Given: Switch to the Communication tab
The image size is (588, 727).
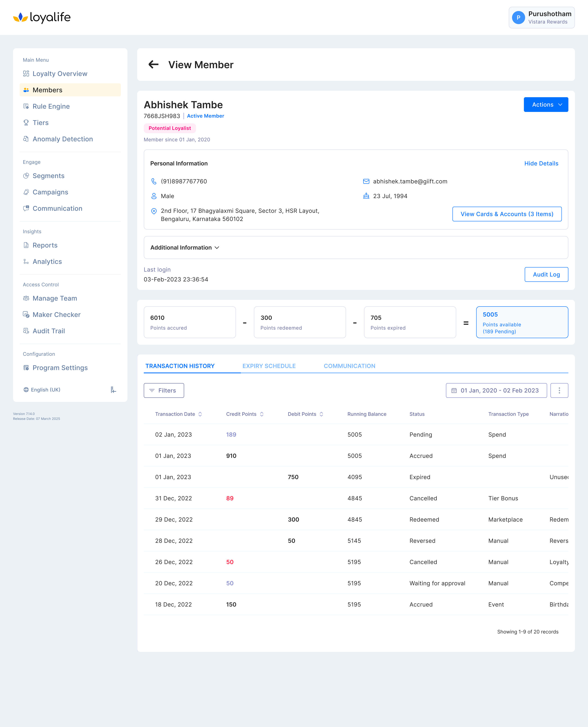Looking at the screenshot, I should click(349, 366).
